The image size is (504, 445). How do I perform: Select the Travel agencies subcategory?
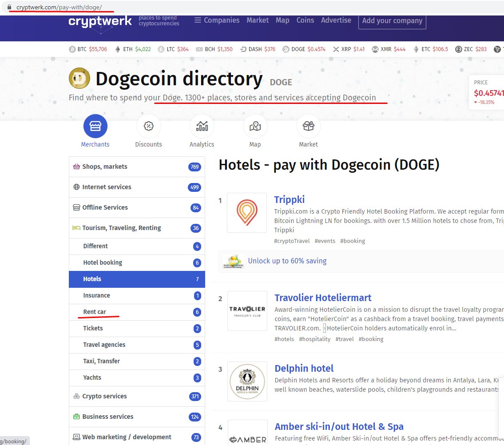[x=137, y=345]
